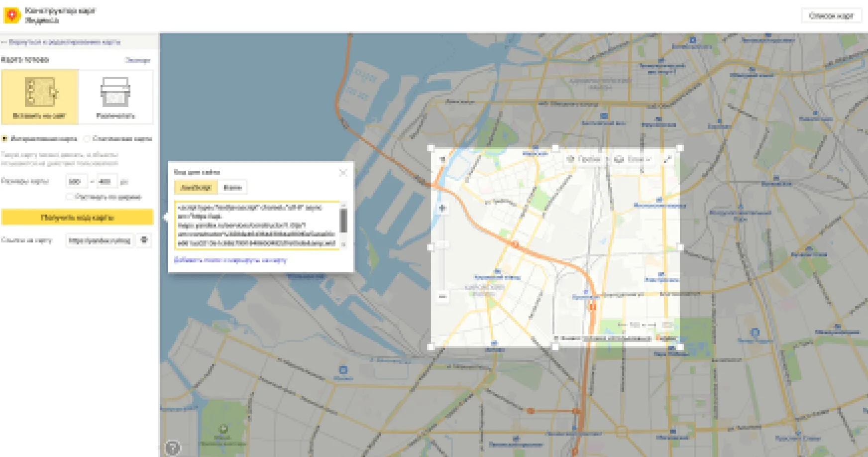
Task: Enable the stretch-to-width checkbox
Action: (x=70, y=197)
